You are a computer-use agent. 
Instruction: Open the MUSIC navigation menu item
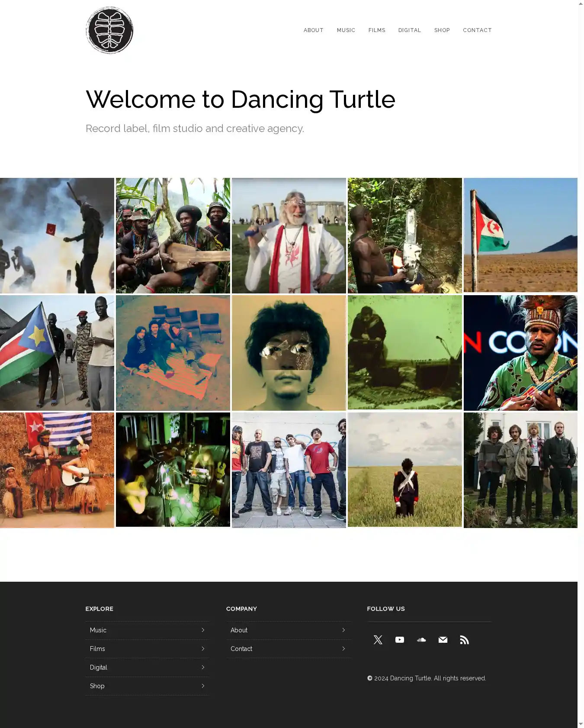click(346, 30)
